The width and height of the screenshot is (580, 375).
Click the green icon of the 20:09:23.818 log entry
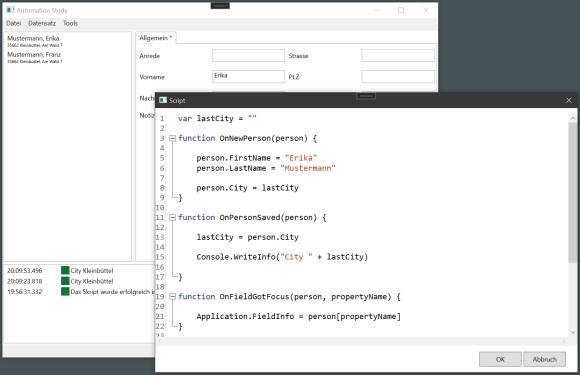(x=65, y=281)
